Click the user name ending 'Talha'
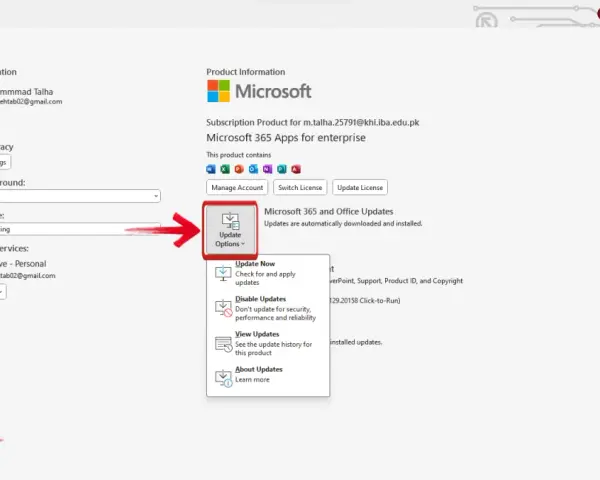The image size is (600, 480). tap(26, 92)
